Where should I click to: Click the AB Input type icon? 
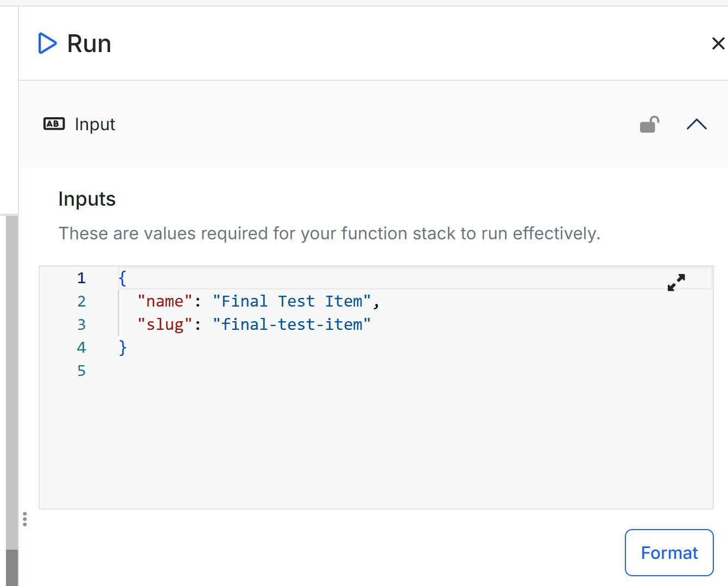[54, 124]
